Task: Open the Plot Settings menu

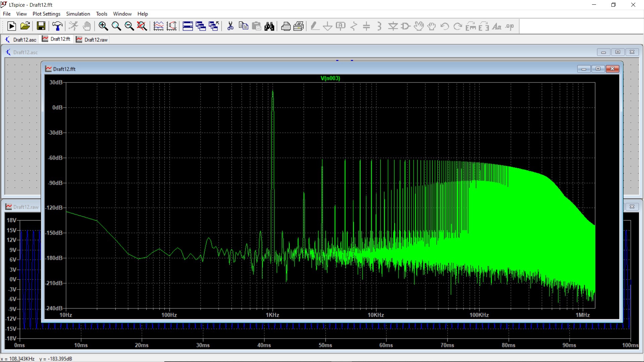Action: tap(46, 14)
